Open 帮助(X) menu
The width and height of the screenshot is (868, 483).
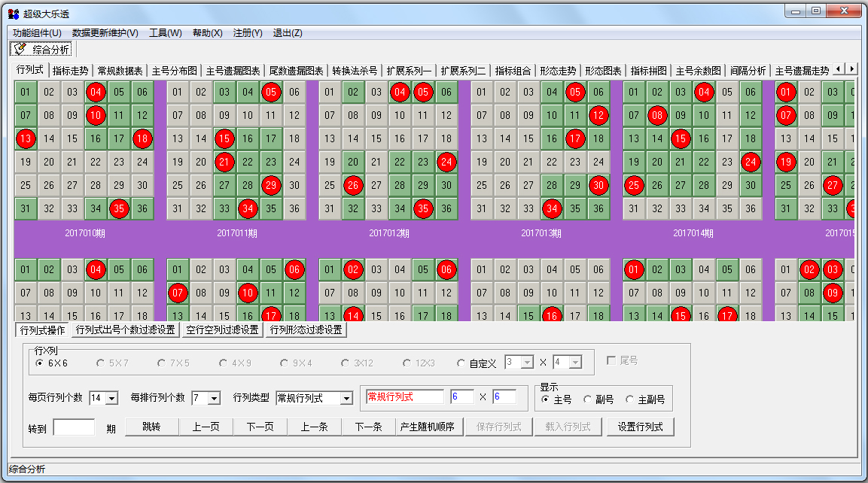point(208,32)
